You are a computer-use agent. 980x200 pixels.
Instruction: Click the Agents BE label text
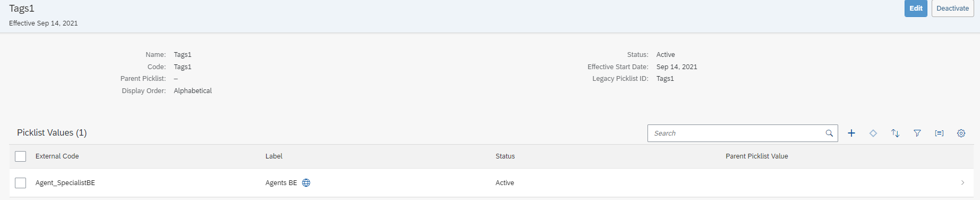[x=281, y=183]
